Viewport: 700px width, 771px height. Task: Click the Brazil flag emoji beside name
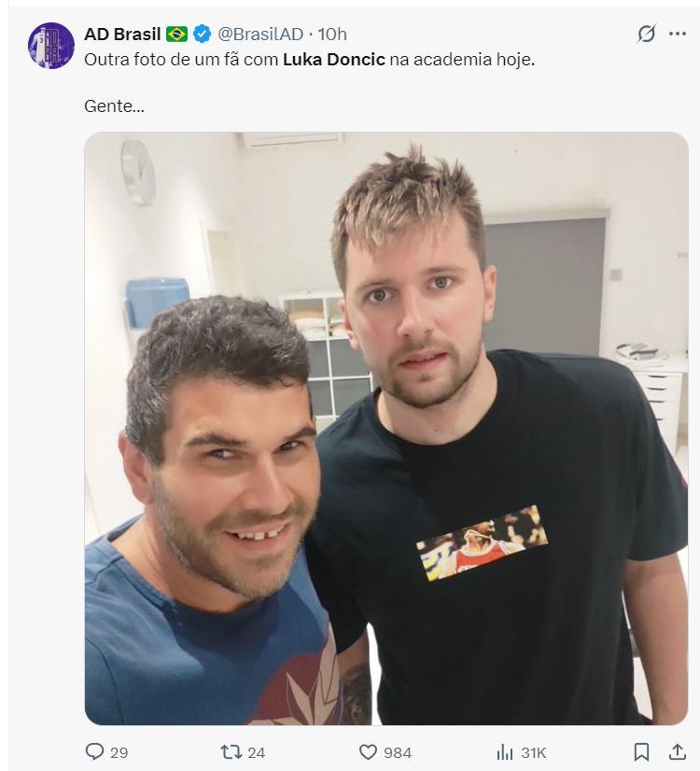tap(176, 34)
